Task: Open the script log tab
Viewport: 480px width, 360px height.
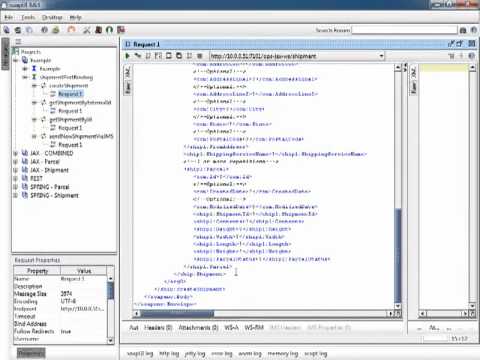Action: pos(315,354)
